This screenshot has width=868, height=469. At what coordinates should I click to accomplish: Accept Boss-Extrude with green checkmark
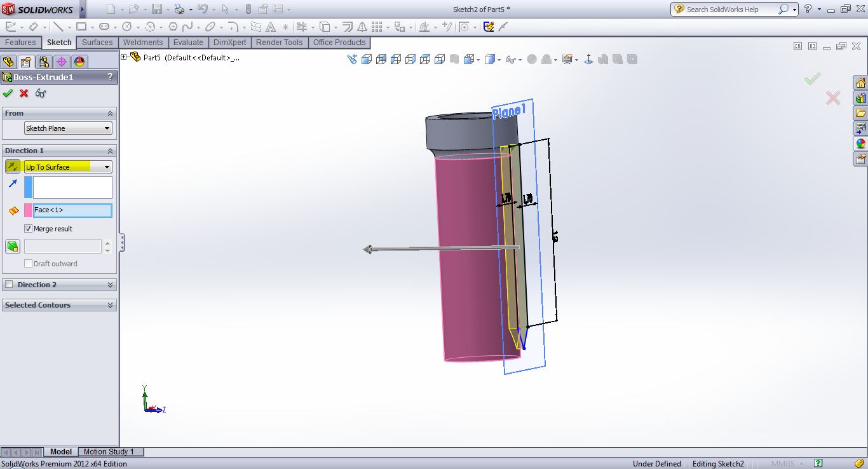coord(8,93)
